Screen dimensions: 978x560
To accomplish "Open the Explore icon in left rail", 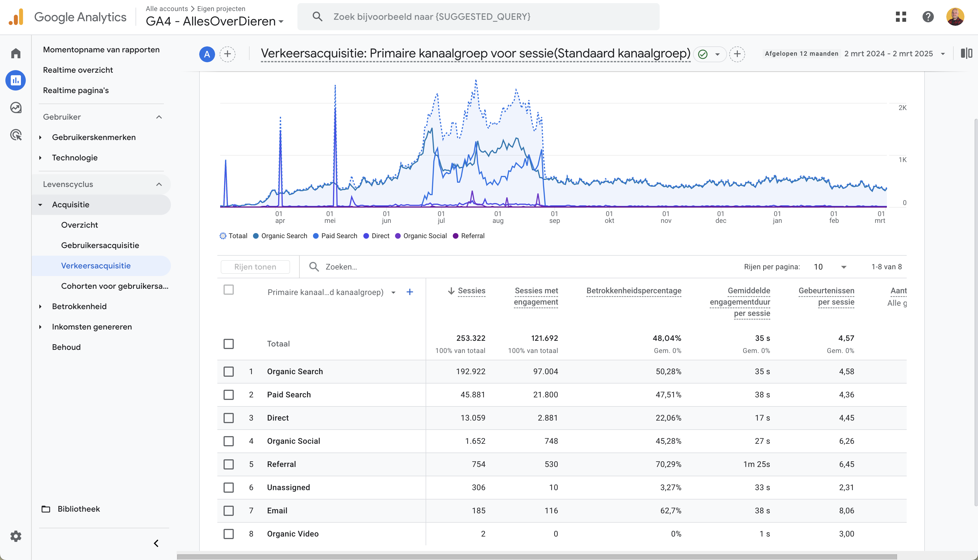I will pos(16,108).
